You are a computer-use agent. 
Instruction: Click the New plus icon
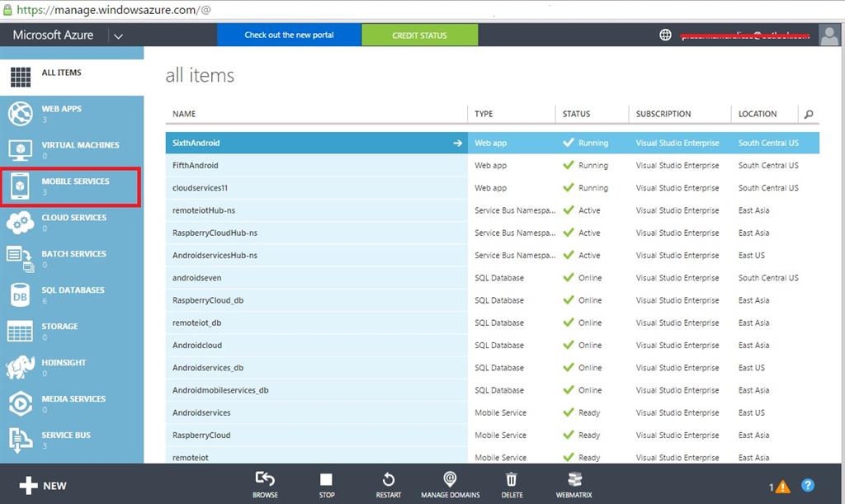click(28, 485)
